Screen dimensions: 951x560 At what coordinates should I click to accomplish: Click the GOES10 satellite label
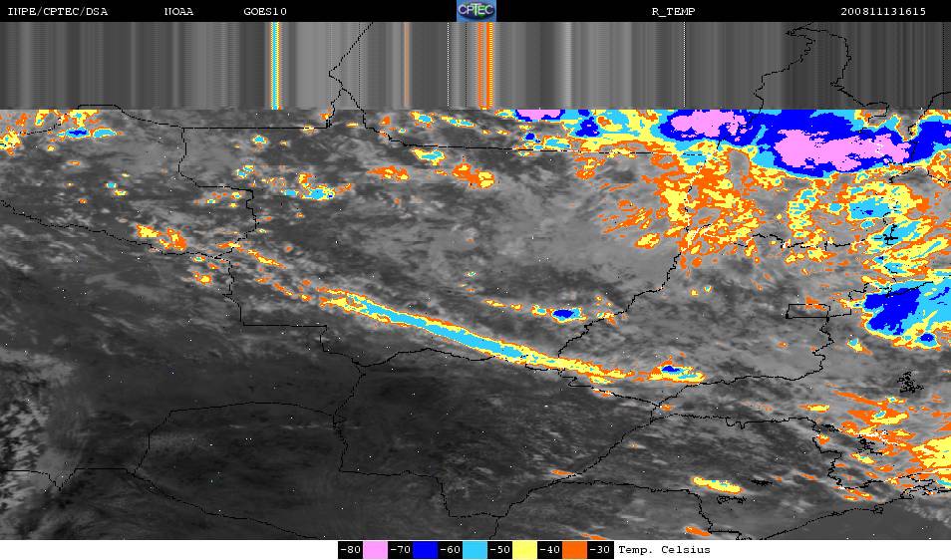[264, 11]
